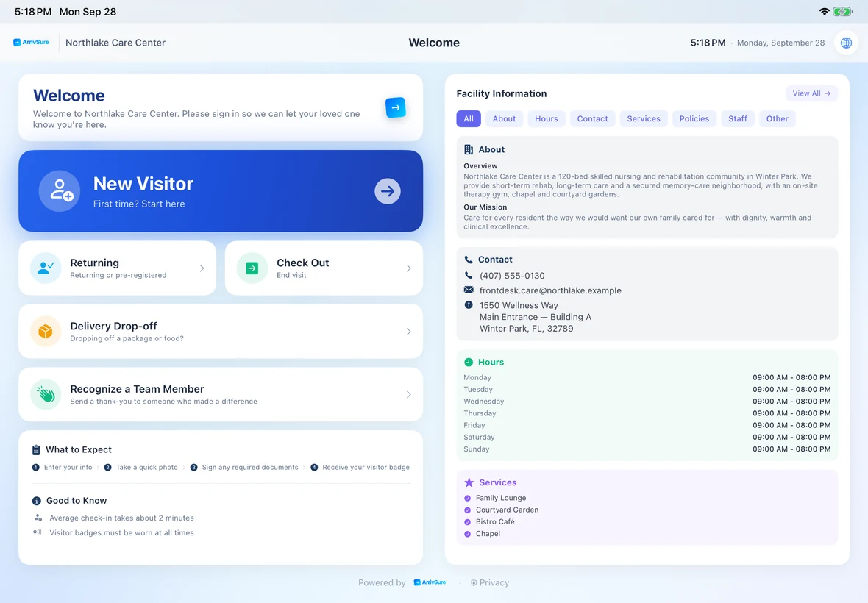
Task: Tap the frontdesk email address
Action: pyautogui.click(x=550, y=290)
